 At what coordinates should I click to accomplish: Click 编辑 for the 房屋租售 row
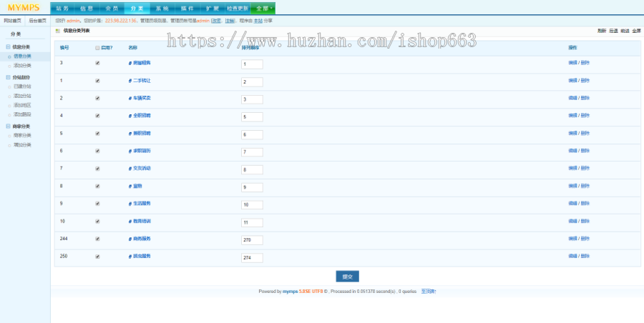pyautogui.click(x=572, y=63)
